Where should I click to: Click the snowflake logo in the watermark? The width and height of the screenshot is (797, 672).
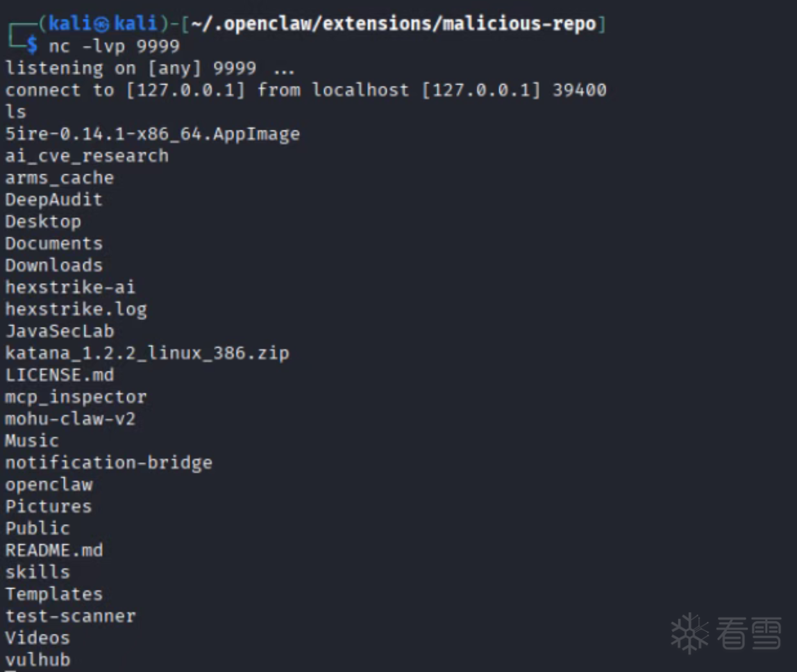click(x=689, y=632)
